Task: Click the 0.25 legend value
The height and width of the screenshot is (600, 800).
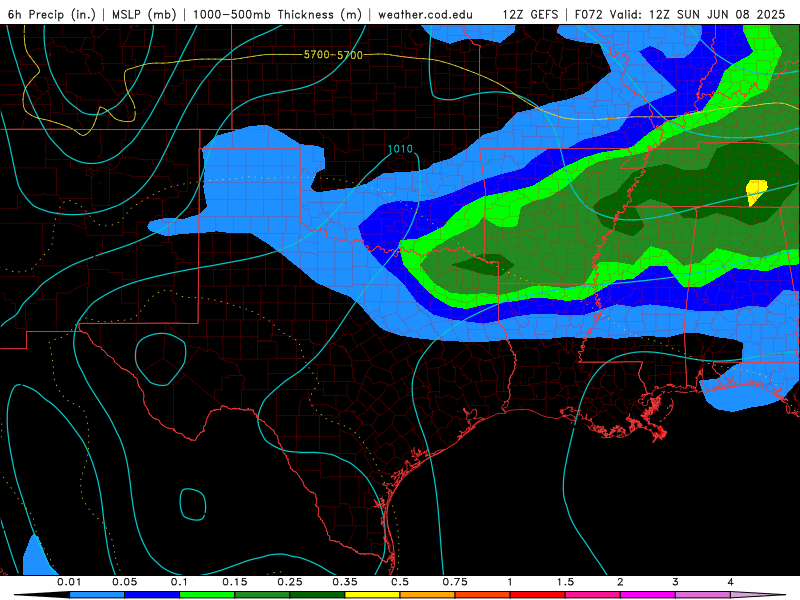Action: click(x=290, y=582)
